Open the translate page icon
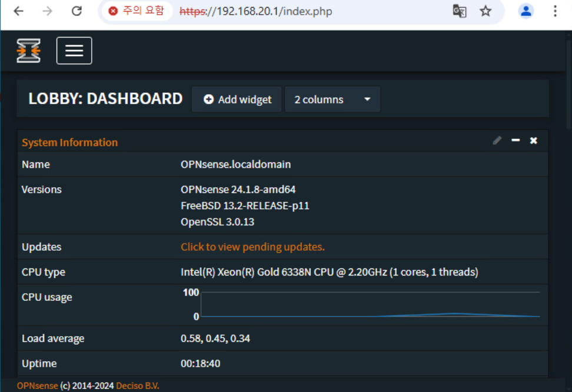 point(459,11)
